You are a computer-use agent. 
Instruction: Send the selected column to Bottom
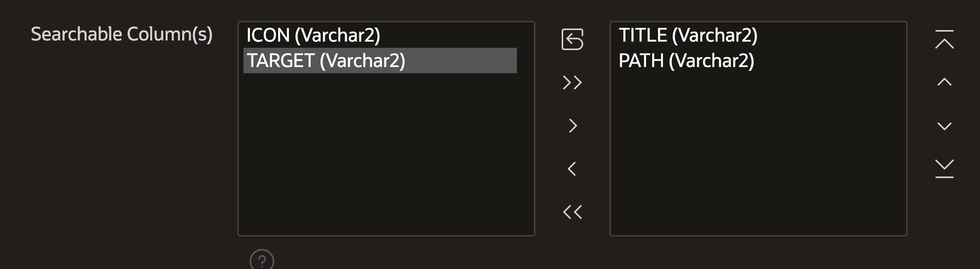point(944,169)
